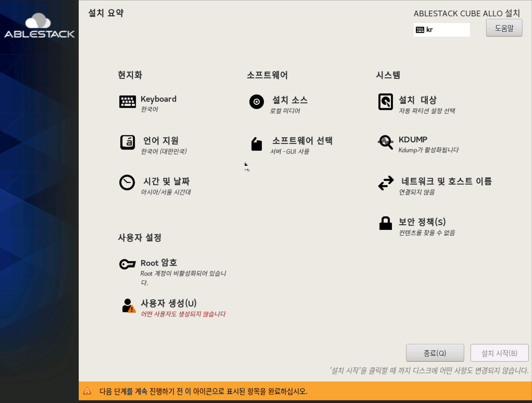Open 소프트웨어 선택 settings
Viewport: 532px width, 403px height.
pyautogui.click(x=302, y=141)
